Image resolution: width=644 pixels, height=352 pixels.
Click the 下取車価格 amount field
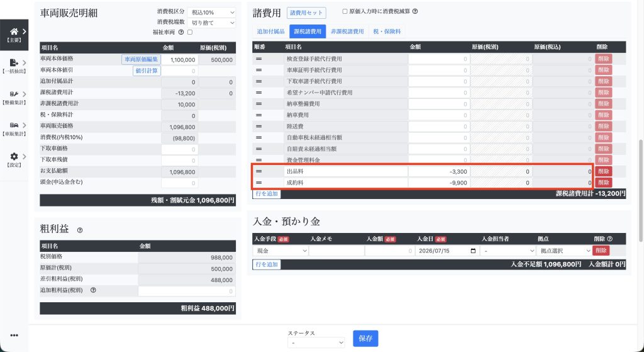(x=179, y=149)
